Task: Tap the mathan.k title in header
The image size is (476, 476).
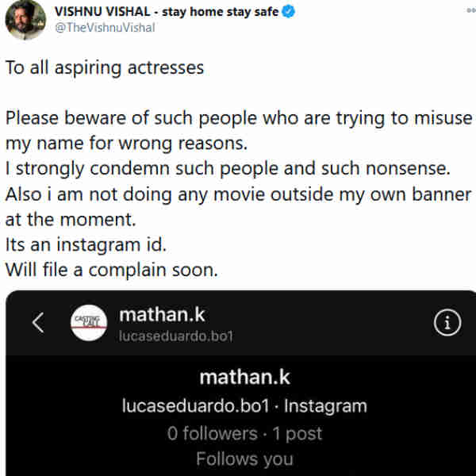Action: 155,314
